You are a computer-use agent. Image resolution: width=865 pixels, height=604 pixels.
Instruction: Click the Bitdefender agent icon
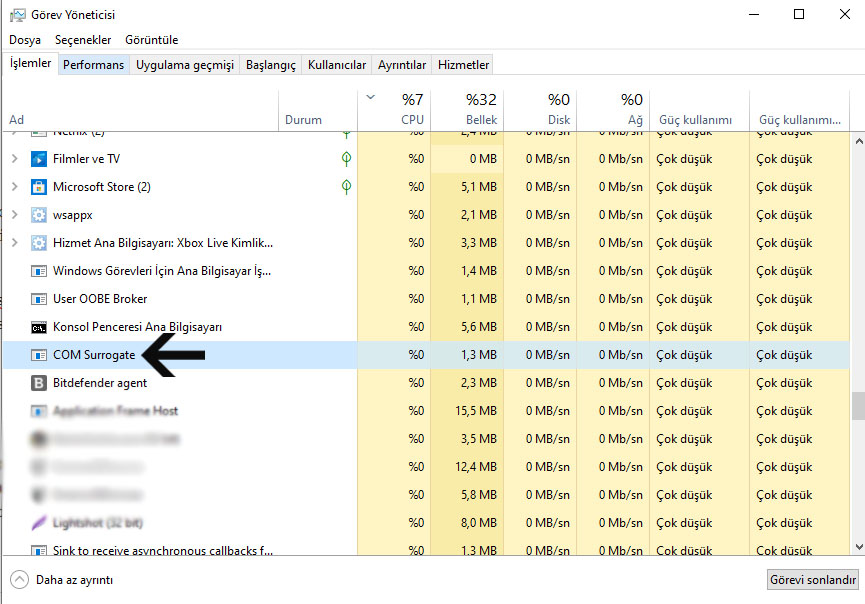tap(39, 383)
